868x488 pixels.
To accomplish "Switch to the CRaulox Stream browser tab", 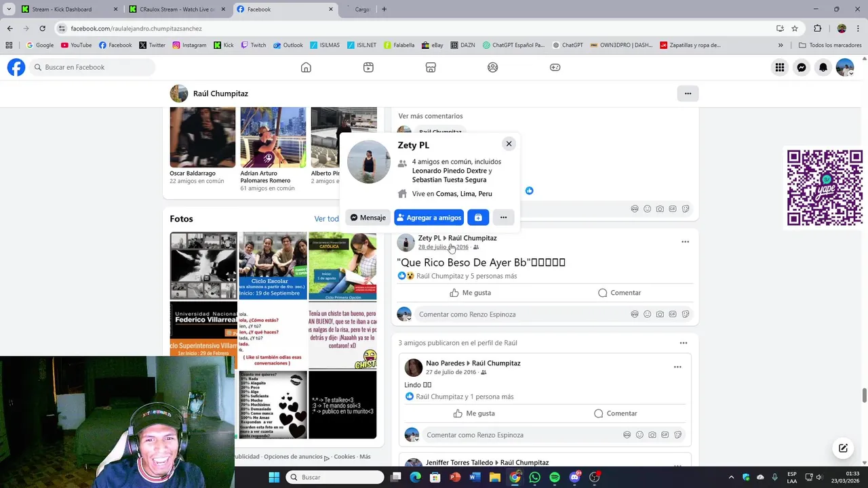I will 176,9.
